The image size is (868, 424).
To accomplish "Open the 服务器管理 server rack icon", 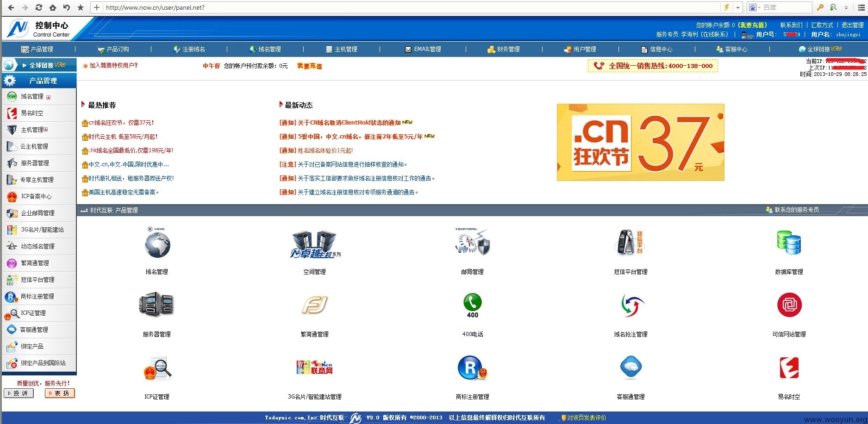I will 156,305.
